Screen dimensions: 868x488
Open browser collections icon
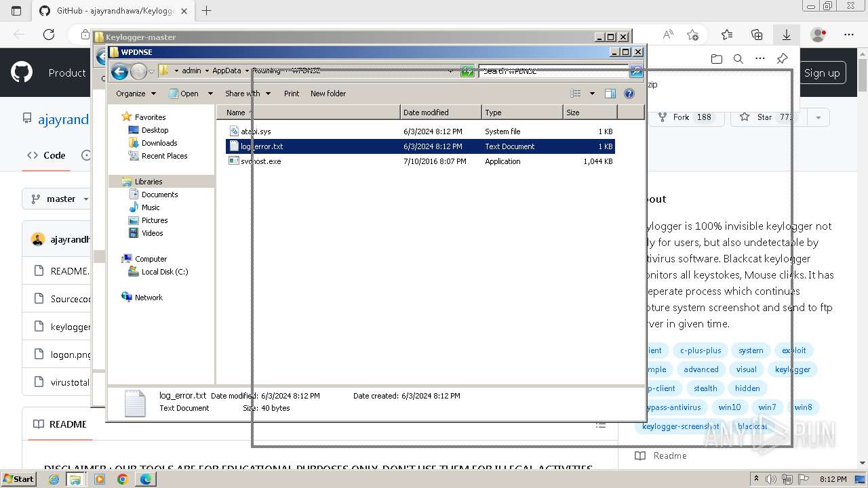pyautogui.click(x=757, y=35)
